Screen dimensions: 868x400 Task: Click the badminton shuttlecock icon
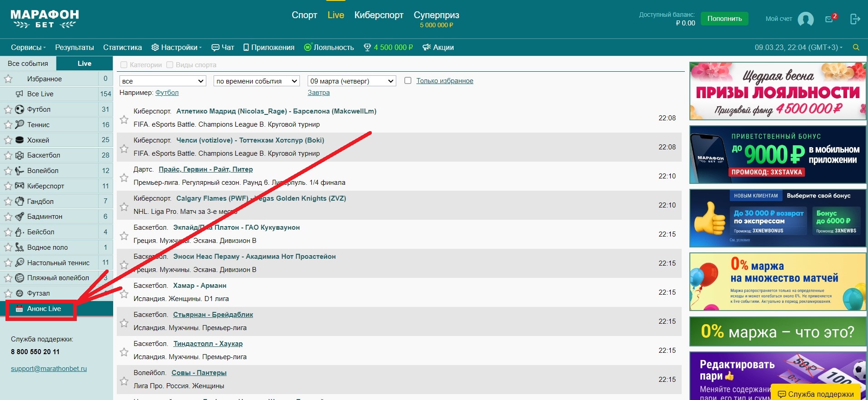pyautogui.click(x=20, y=217)
